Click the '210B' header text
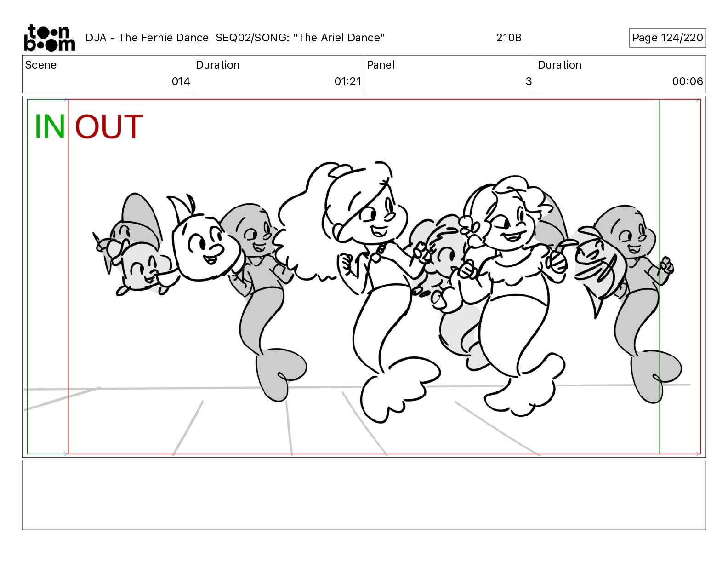The image size is (728, 563). [x=509, y=38]
